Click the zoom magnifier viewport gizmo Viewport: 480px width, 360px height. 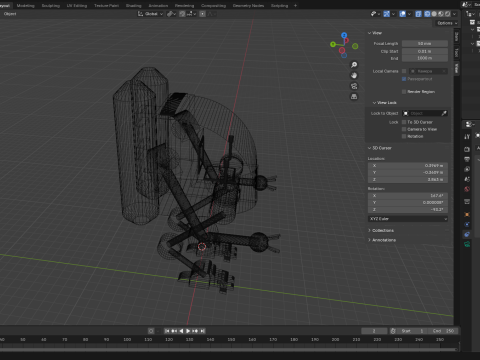[x=354, y=65]
